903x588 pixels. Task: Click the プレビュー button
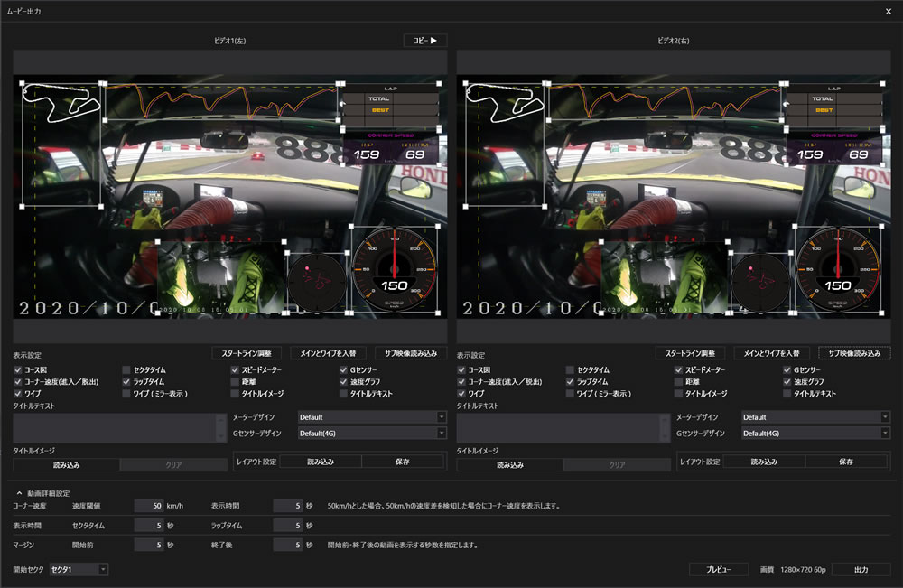(720, 570)
